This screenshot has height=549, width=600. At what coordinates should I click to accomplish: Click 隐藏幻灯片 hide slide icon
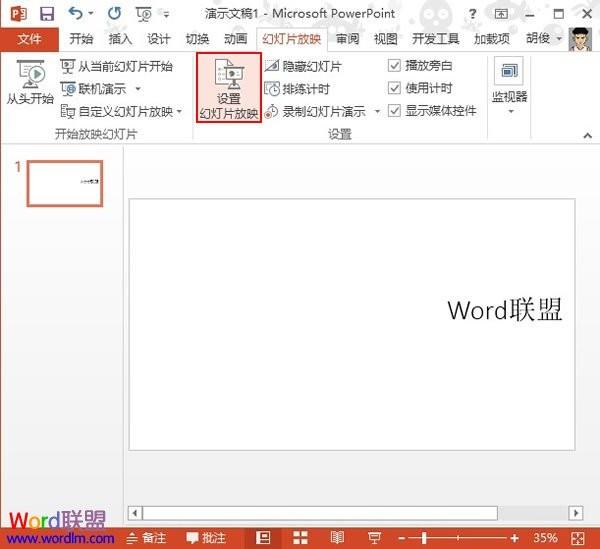click(x=272, y=66)
